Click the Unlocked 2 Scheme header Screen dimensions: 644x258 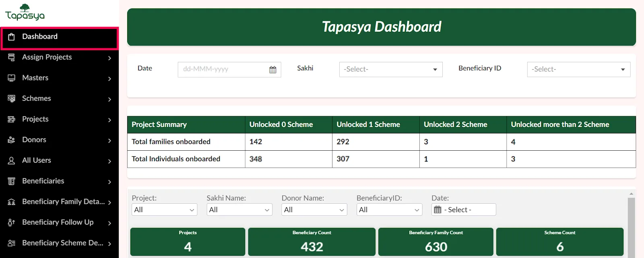(x=463, y=125)
